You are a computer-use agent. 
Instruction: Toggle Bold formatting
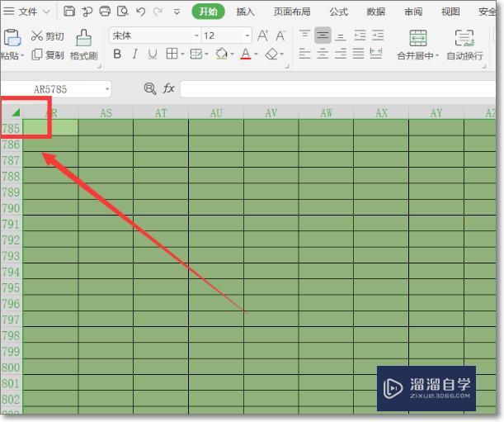tap(117, 54)
